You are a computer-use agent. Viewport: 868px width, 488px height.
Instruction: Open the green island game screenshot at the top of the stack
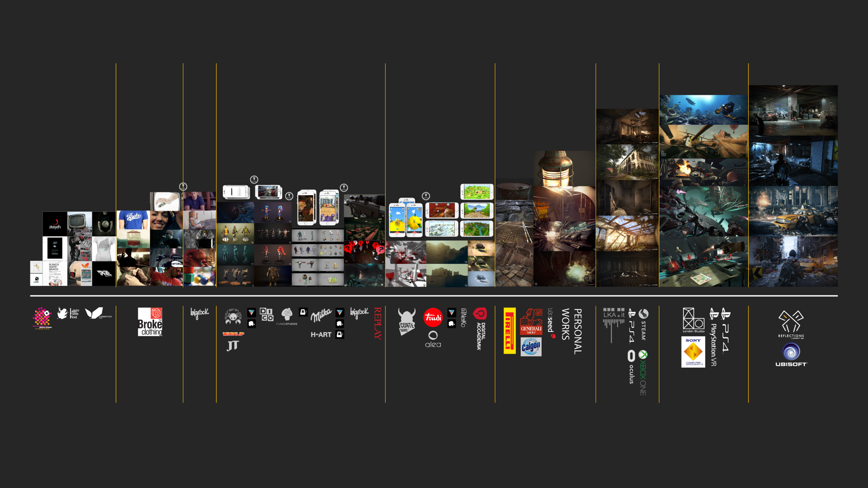(477, 192)
